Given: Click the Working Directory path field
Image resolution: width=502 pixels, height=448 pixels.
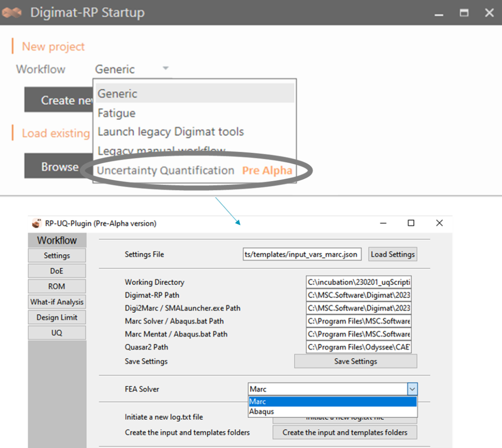Looking at the screenshot, I should [x=358, y=282].
